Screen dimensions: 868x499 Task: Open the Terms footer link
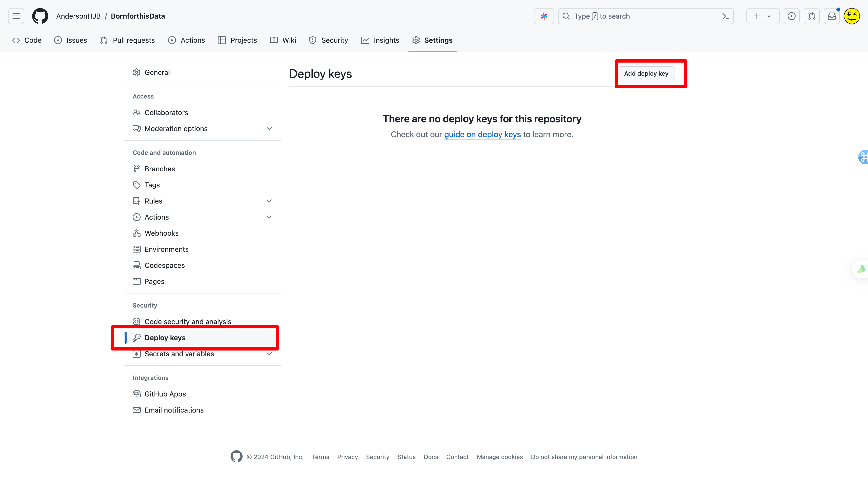coord(320,457)
